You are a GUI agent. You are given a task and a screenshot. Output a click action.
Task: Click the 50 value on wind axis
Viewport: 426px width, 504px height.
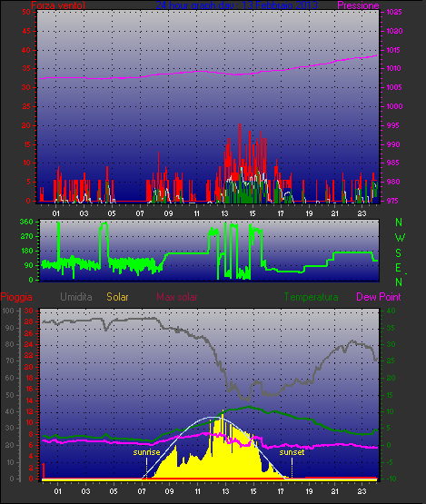click(x=26, y=12)
